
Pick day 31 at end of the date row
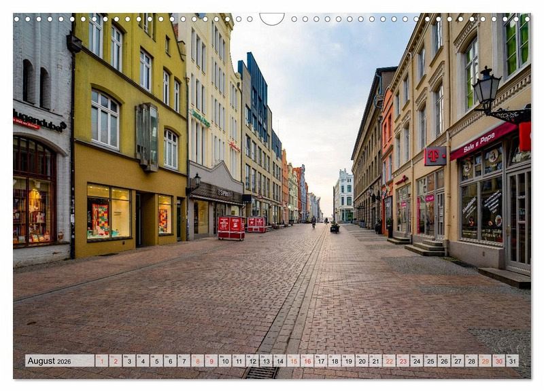coord(511,361)
